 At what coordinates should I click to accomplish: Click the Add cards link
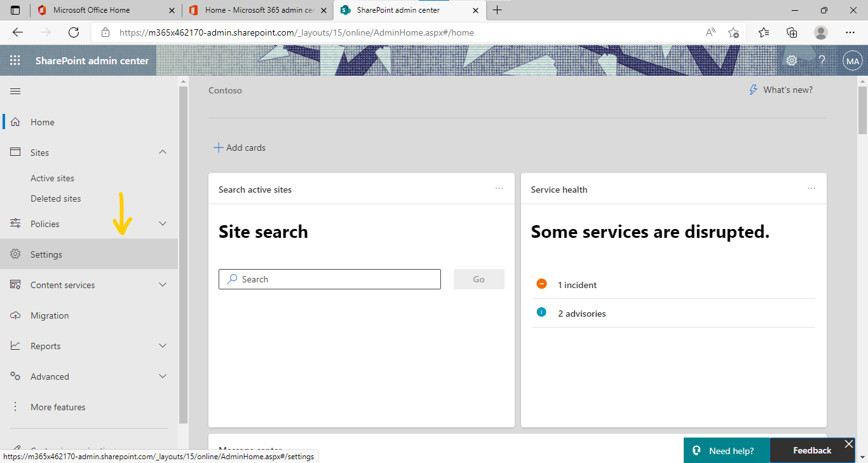point(240,147)
